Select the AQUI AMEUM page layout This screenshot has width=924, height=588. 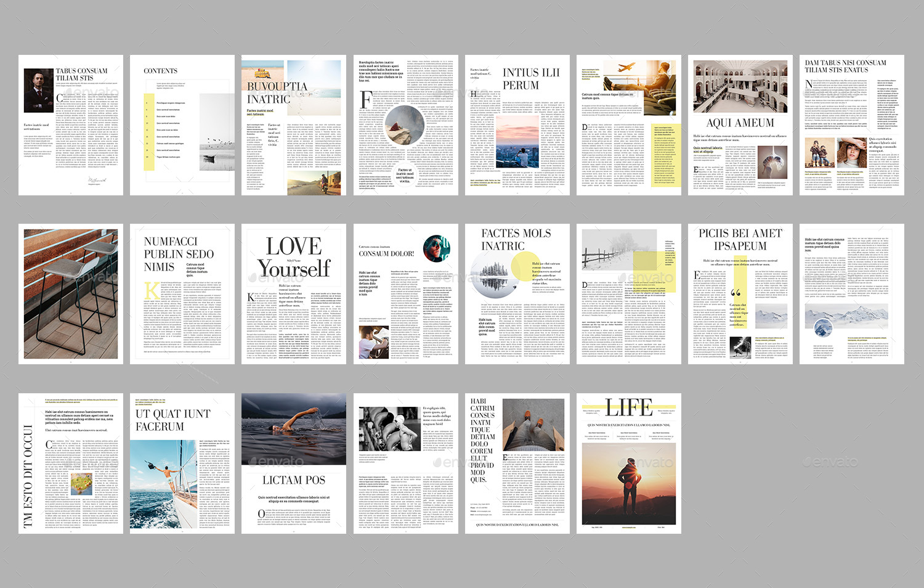(x=741, y=123)
